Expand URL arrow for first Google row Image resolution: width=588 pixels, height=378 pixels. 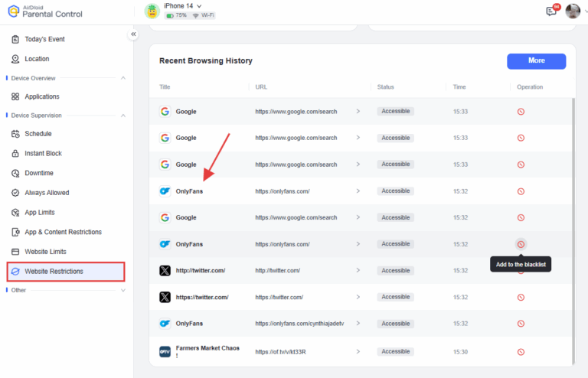point(358,111)
